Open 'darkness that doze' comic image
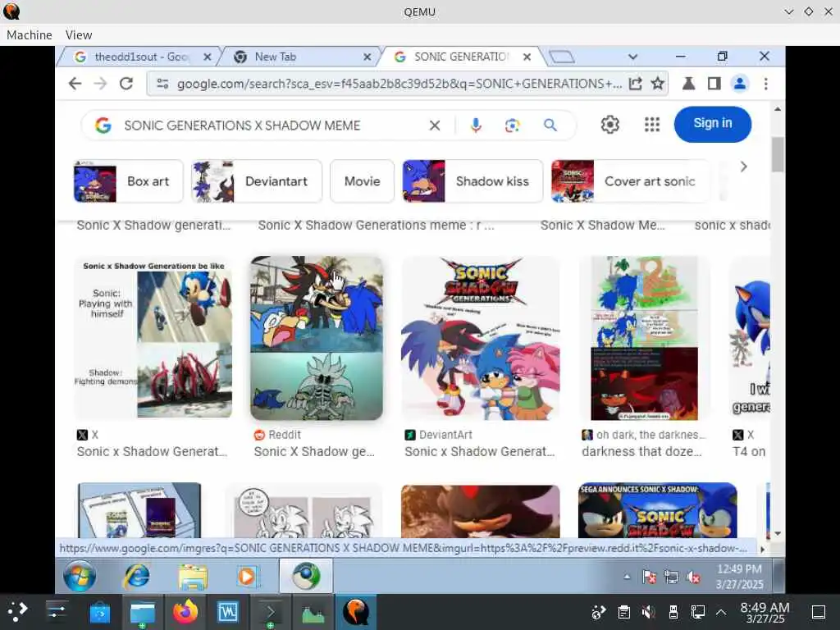Viewport: 840px width, 630px height. pyautogui.click(x=645, y=338)
